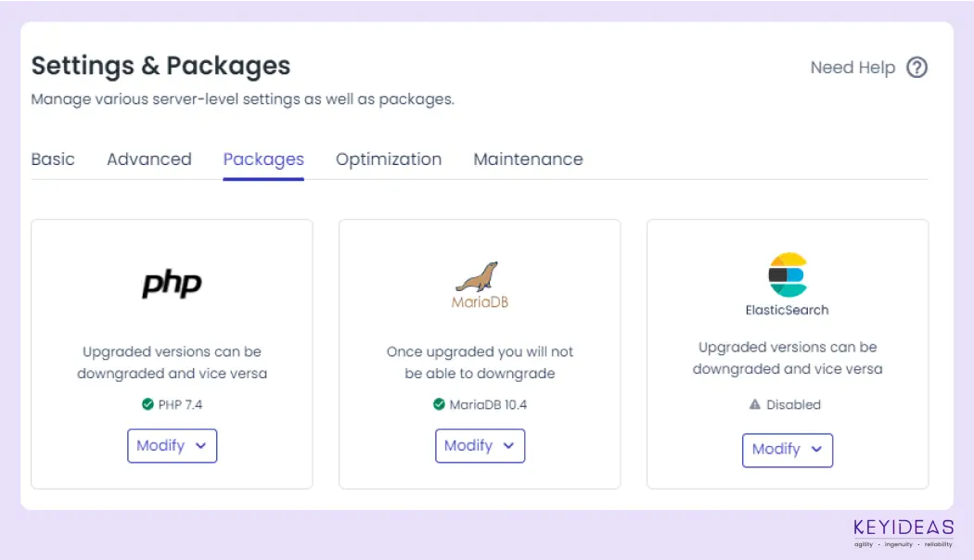The height and width of the screenshot is (560, 974).
Task: Click the ElasticSearch Disabled status label
Action: (x=793, y=405)
